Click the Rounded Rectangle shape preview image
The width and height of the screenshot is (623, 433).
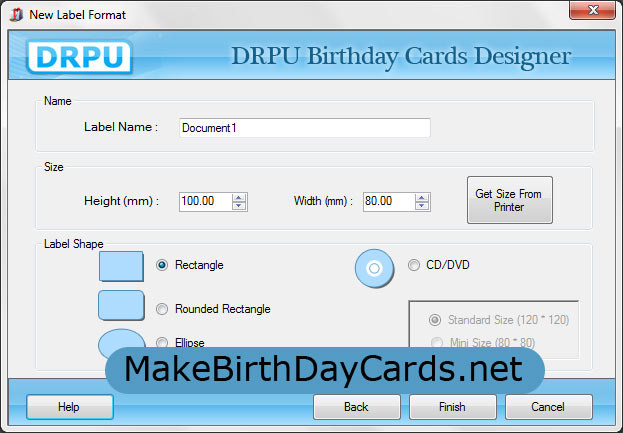(121, 305)
